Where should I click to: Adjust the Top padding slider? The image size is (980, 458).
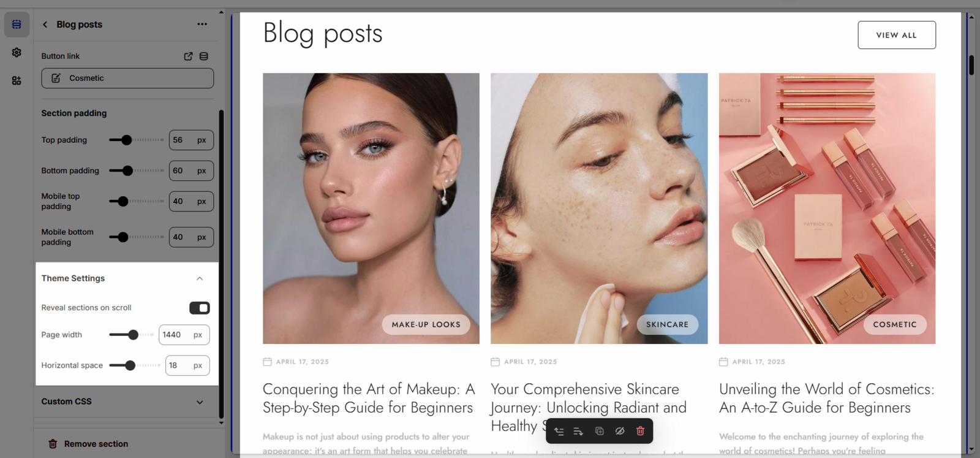136,140
